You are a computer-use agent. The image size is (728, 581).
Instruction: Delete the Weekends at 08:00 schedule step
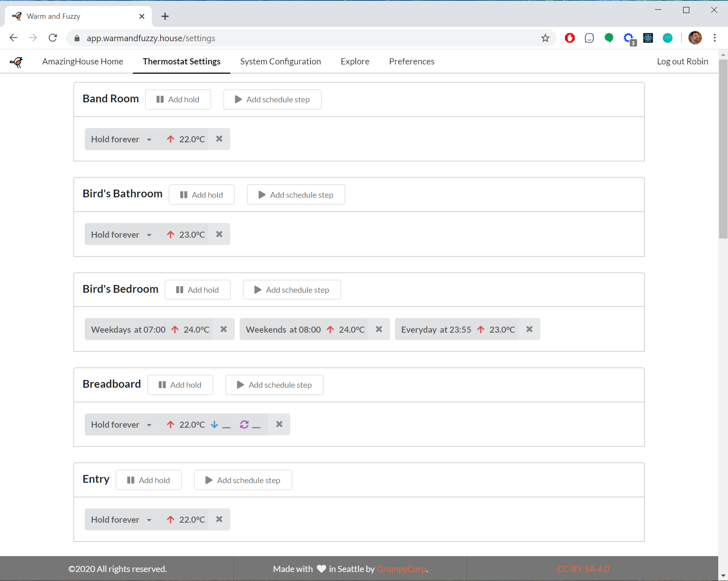pyautogui.click(x=379, y=329)
